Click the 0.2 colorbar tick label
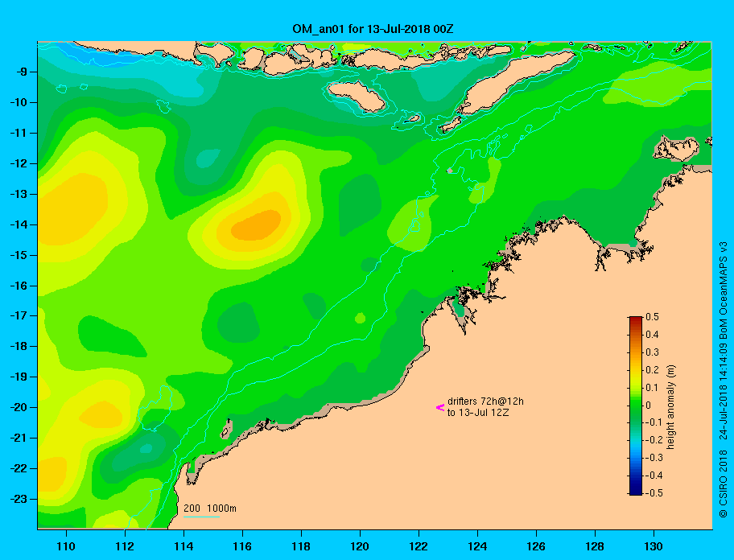The image size is (734, 560). tap(653, 370)
